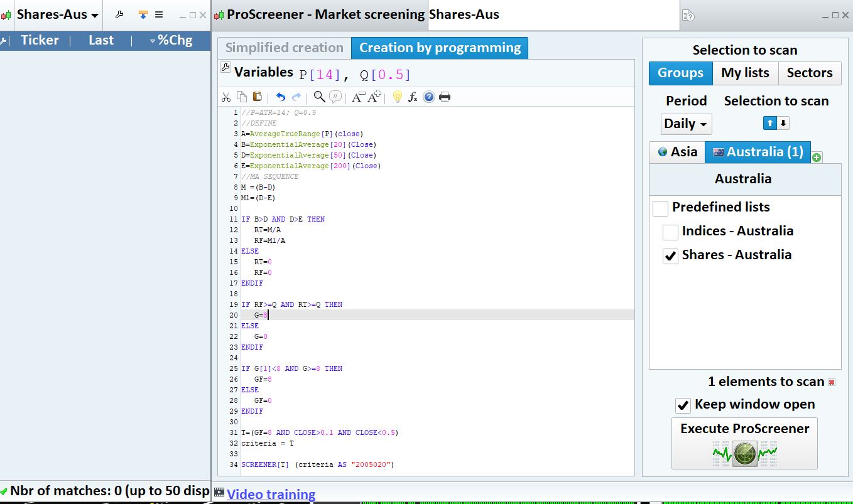Click the comment line '//P=ATR=14; Q=0.5'
853x504 pixels.
click(278, 112)
